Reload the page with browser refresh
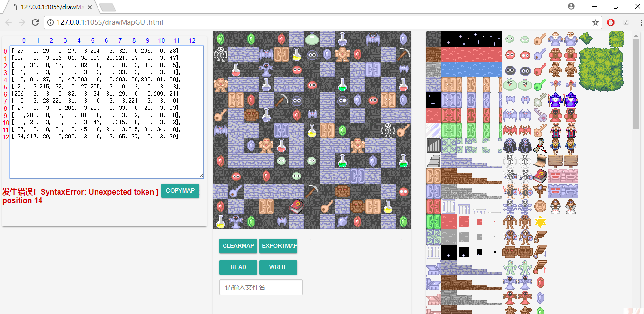The height and width of the screenshot is (314, 644). tap(35, 22)
